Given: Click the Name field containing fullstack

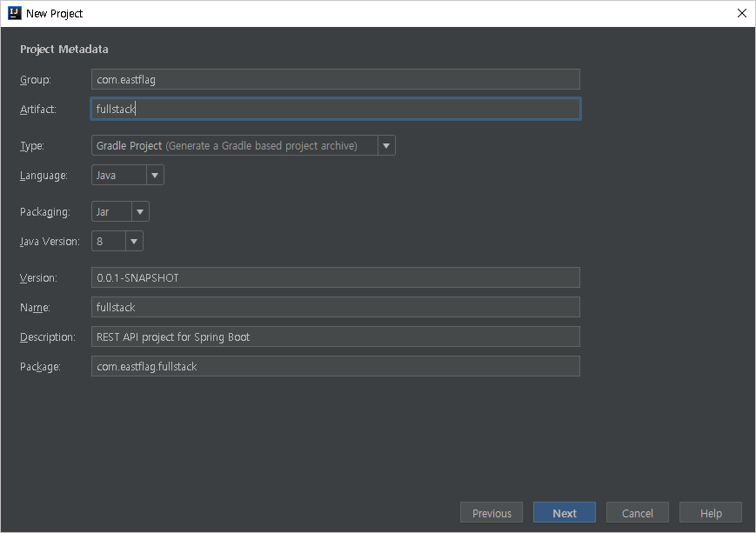Looking at the screenshot, I should pos(336,307).
